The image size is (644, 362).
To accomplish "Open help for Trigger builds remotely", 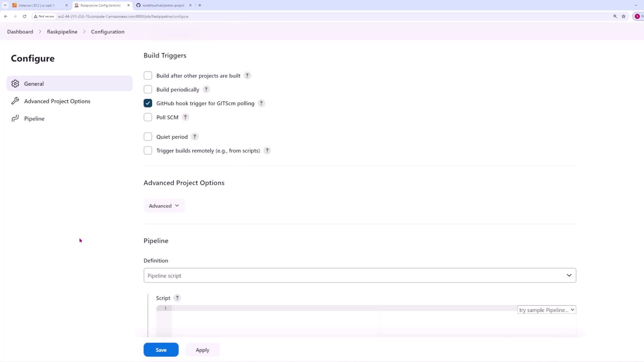I will click(x=267, y=150).
